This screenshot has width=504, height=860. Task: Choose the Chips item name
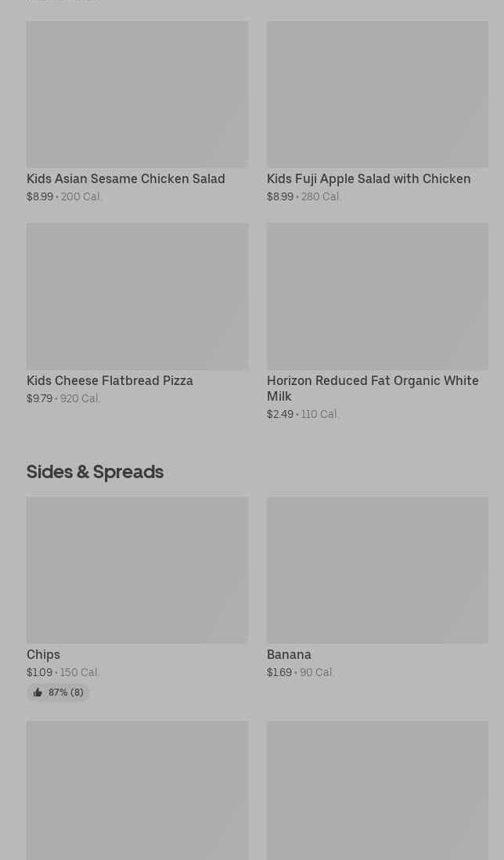(43, 654)
